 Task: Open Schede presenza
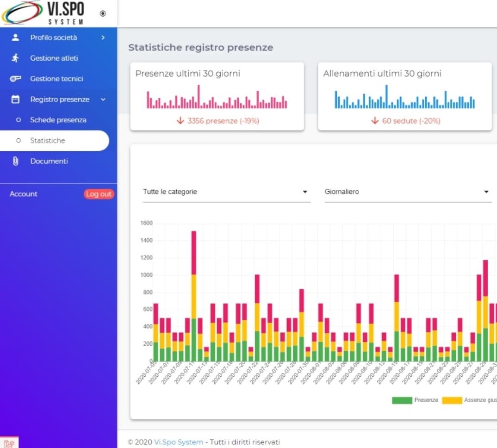pos(58,120)
